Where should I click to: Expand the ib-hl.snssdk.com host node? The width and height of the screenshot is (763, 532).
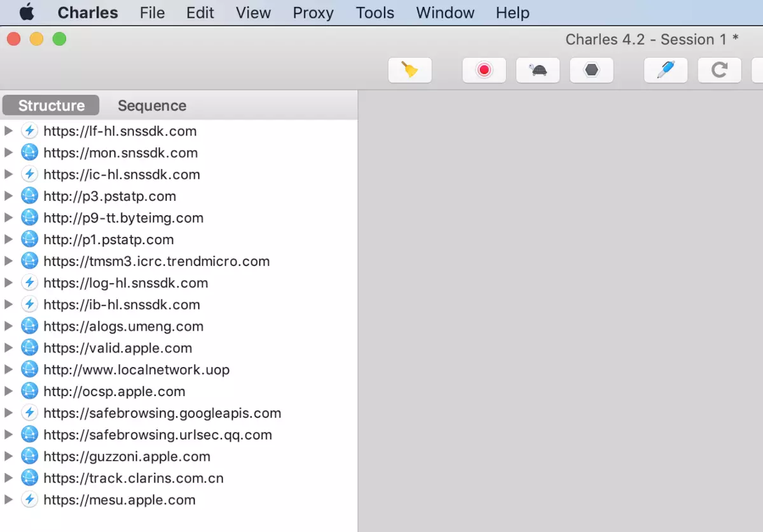[x=8, y=304]
